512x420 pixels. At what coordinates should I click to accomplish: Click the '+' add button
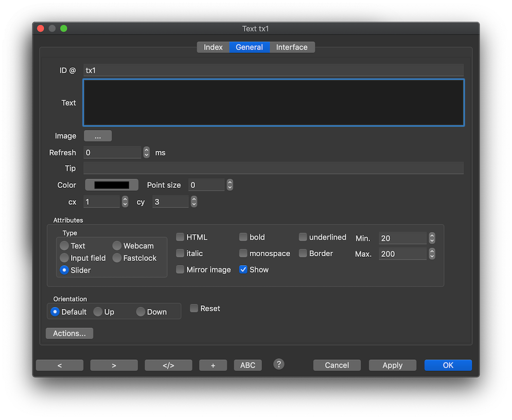[x=213, y=365]
